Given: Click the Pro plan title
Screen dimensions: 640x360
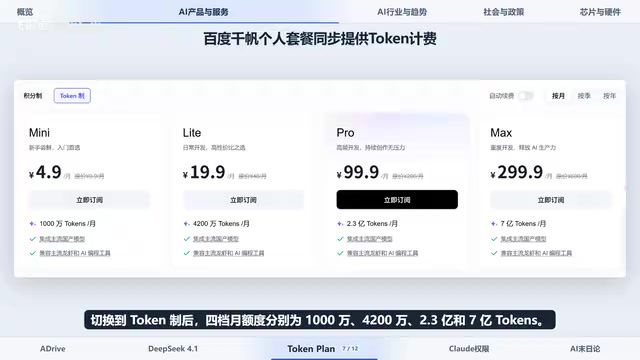Looking at the screenshot, I should tap(345, 133).
